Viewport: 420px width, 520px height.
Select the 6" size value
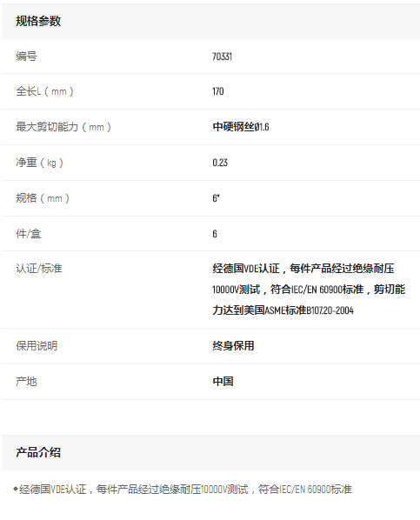pyautogui.click(x=216, y=198)
